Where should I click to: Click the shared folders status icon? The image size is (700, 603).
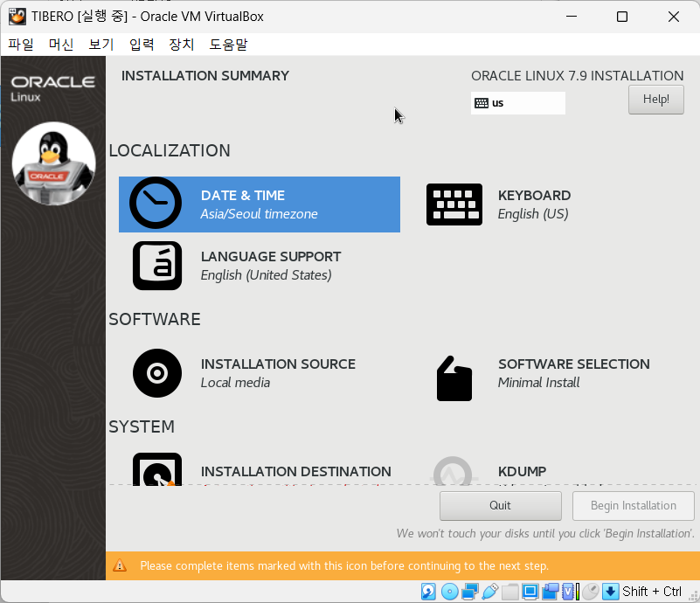[x=509, y=592]
